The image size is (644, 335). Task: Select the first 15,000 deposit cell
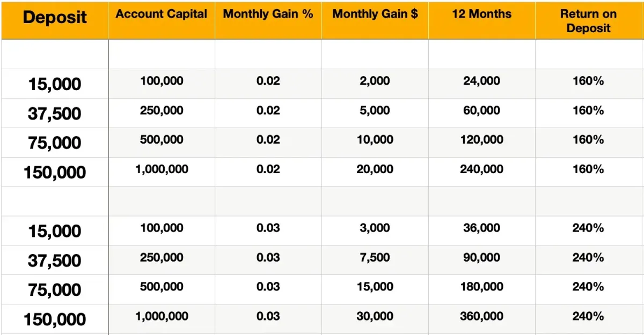(x=54, y=84)
